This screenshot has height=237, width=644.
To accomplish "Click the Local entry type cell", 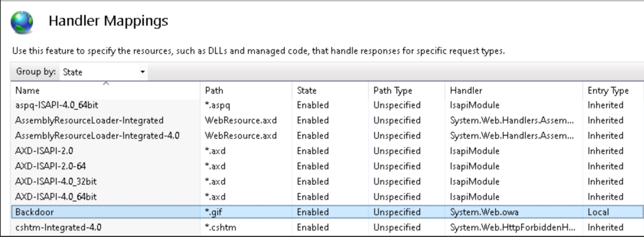I will coord(598,212).
